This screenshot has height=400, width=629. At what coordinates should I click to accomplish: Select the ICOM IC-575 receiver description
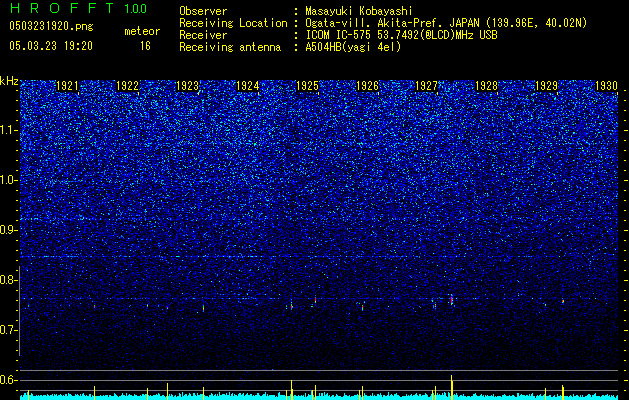401,35
